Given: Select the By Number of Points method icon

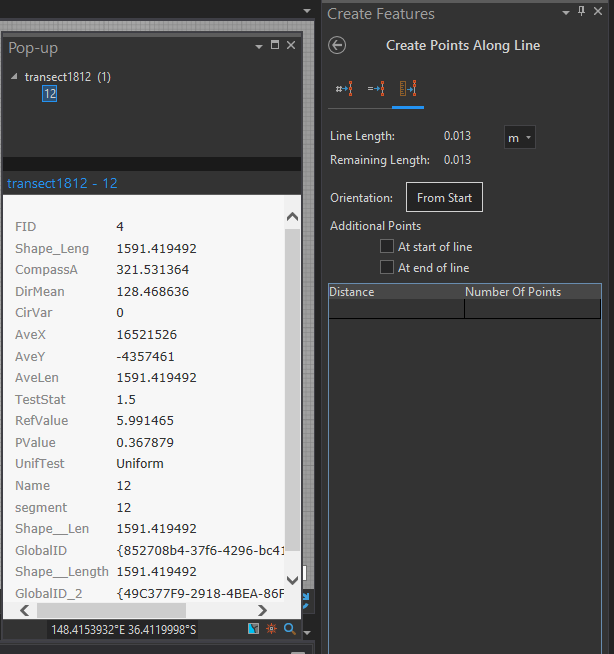Looking at the screenshot, I should [x=344, y=89].
